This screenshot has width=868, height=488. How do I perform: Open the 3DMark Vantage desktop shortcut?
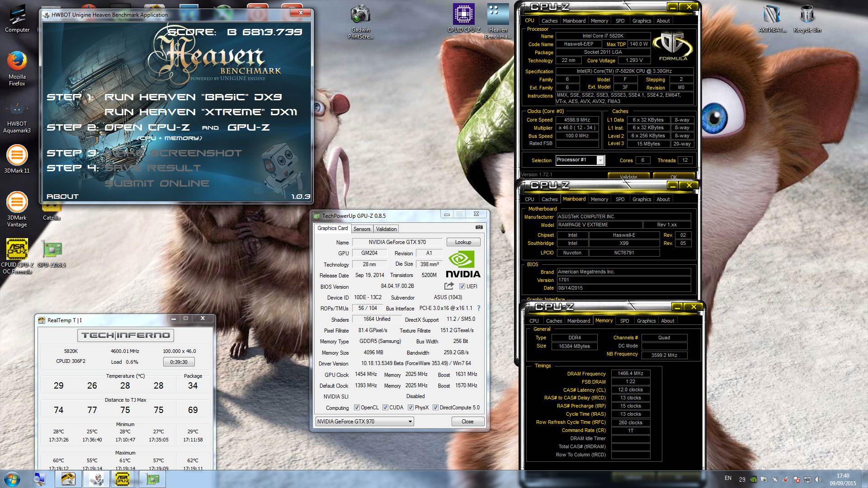click(x=17, y=209)
